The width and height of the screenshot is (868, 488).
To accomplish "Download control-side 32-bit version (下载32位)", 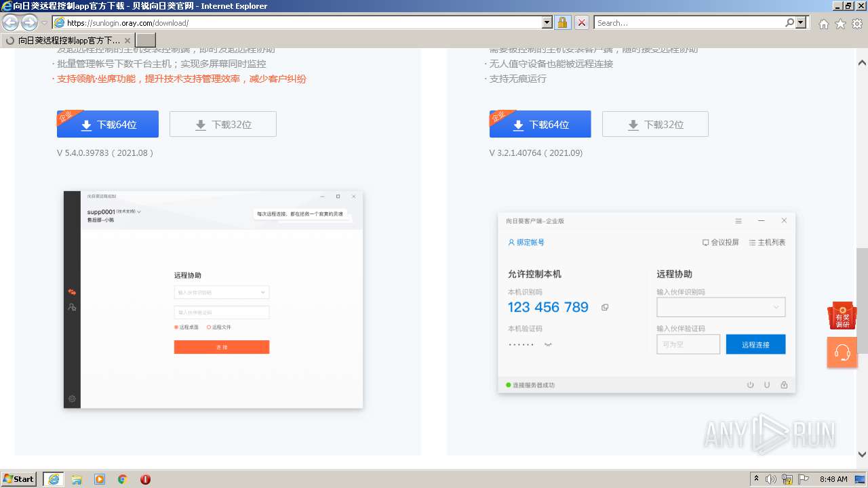I will click(x=223, y=125).
